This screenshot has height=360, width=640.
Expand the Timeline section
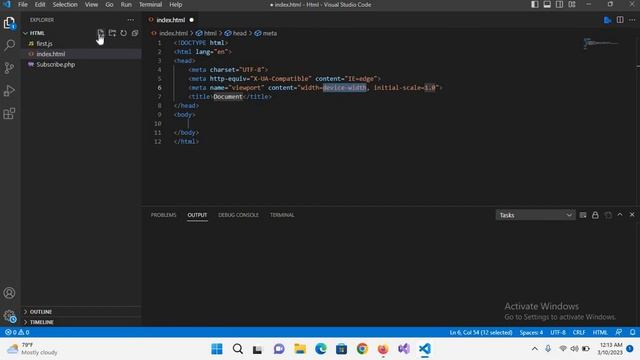(x=42, y=322)
